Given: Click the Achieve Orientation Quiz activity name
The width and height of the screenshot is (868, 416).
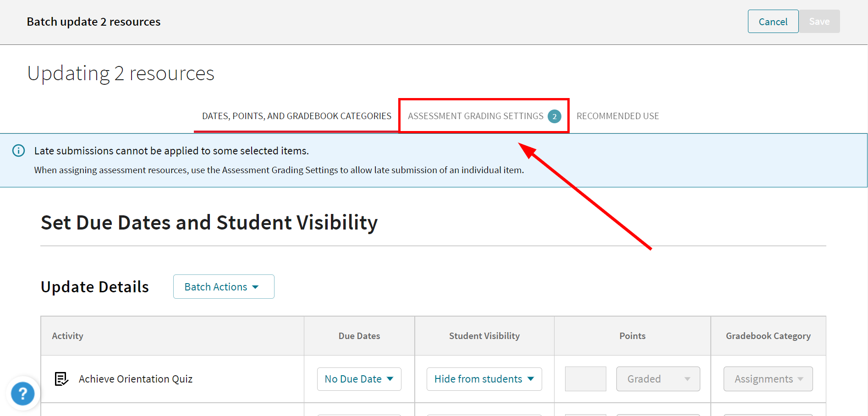Looking at the screenshot, I should 135,379.
